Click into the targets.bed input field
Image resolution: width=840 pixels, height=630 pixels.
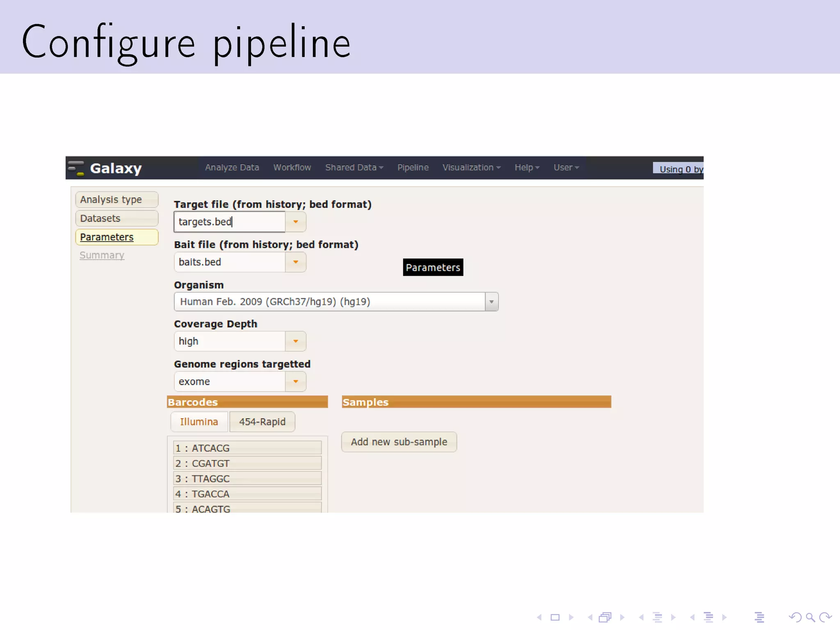(x=230, y=222)
